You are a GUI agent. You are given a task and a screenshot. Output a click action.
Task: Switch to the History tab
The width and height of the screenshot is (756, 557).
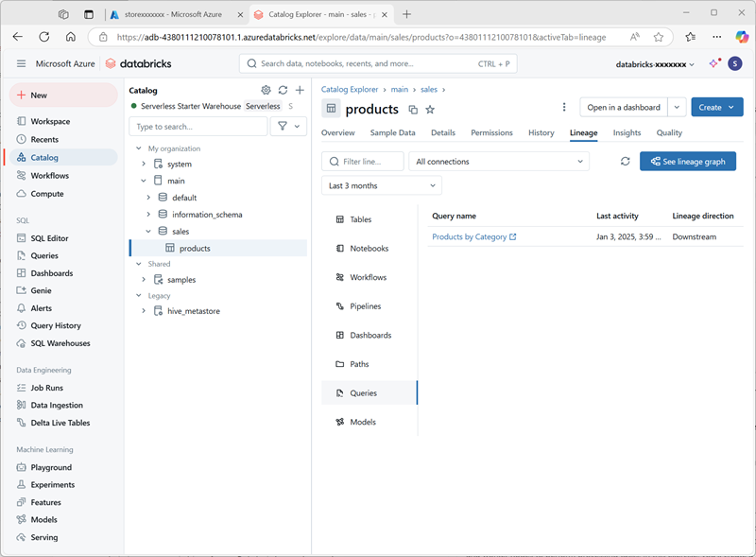pos(541,132)
